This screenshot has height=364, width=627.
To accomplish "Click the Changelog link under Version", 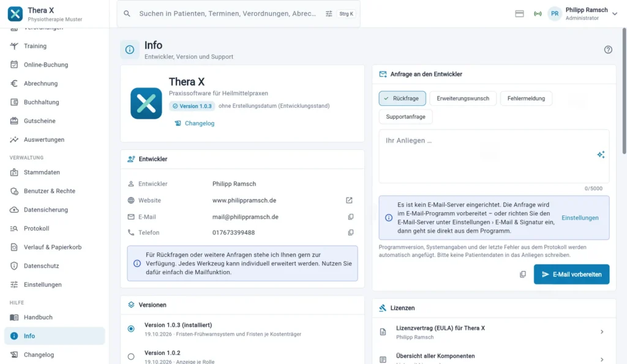I will pos(195,124).
